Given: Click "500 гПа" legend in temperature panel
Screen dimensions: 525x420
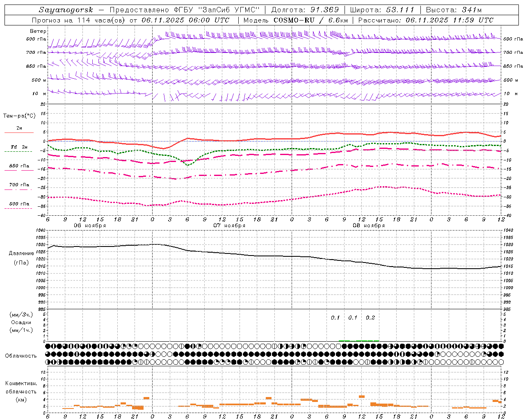Looking at the screenshot, I should [19, 204].
